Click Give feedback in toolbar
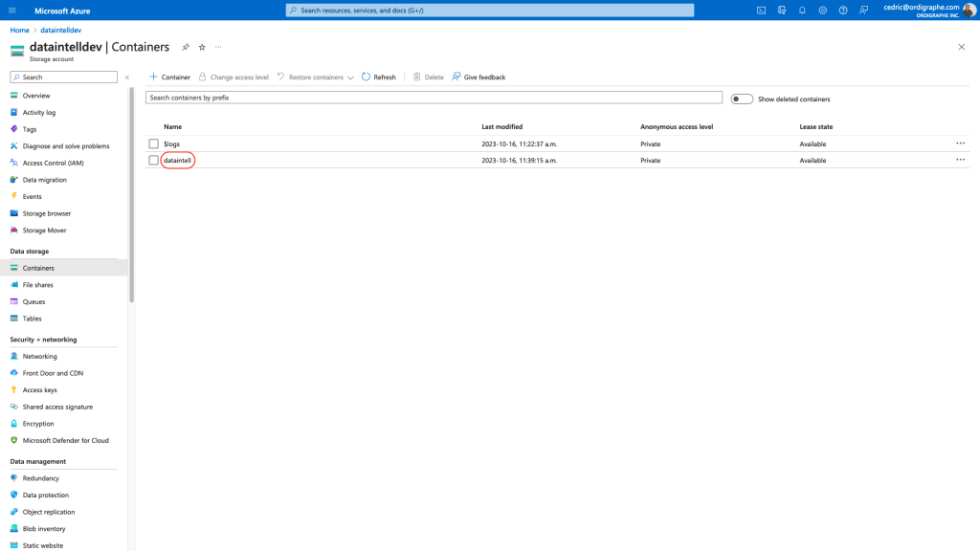980x551 pixels. [x=479, y=77]
